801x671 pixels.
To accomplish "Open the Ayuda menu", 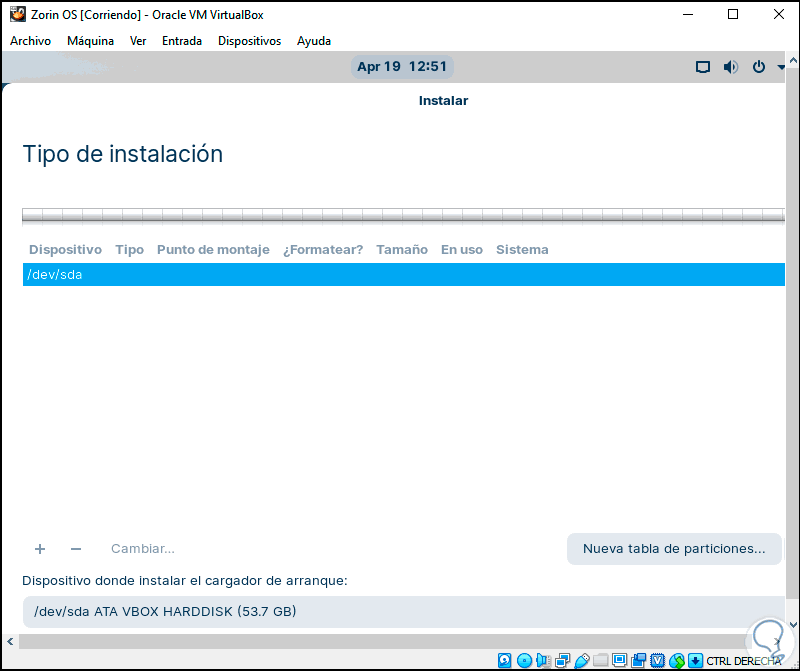I will click(x=314, y=41).
